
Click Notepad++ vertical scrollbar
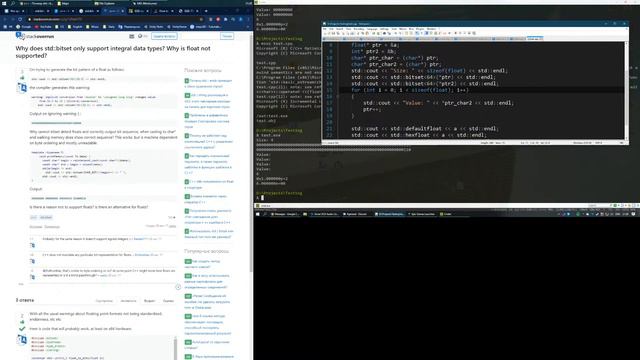pyautogui.click(x=627, y=90)
